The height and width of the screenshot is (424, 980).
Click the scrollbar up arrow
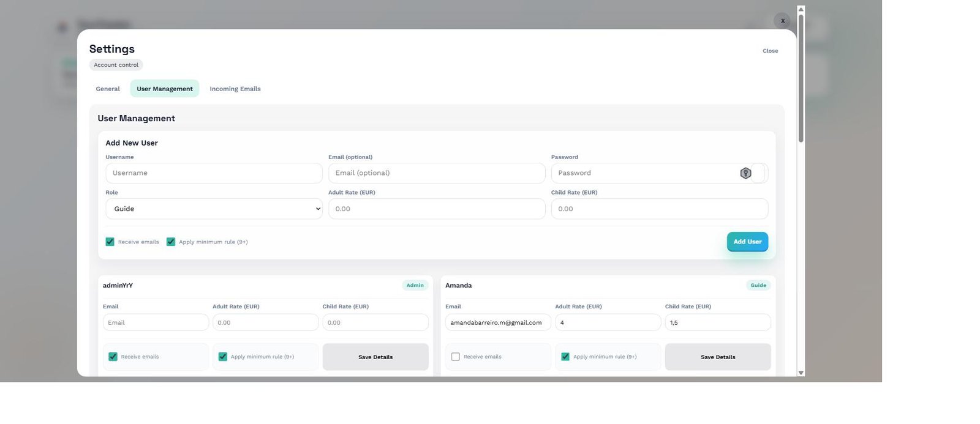tap(801, 9)
